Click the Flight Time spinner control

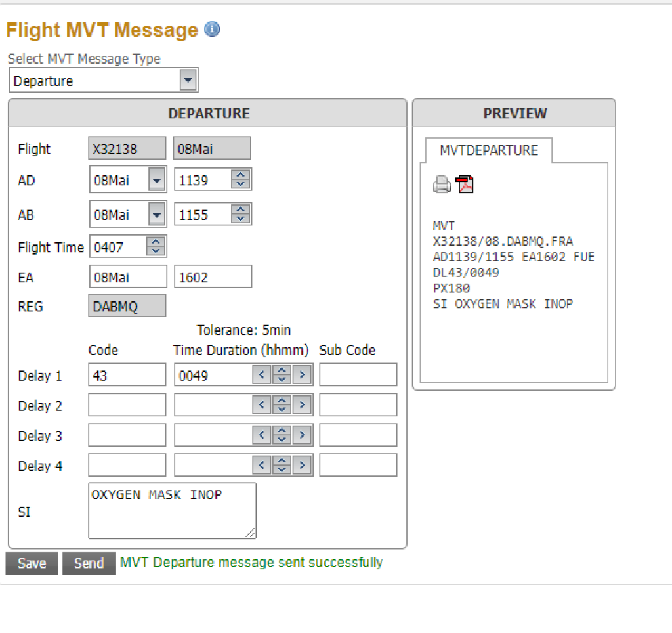pos(156,247)
